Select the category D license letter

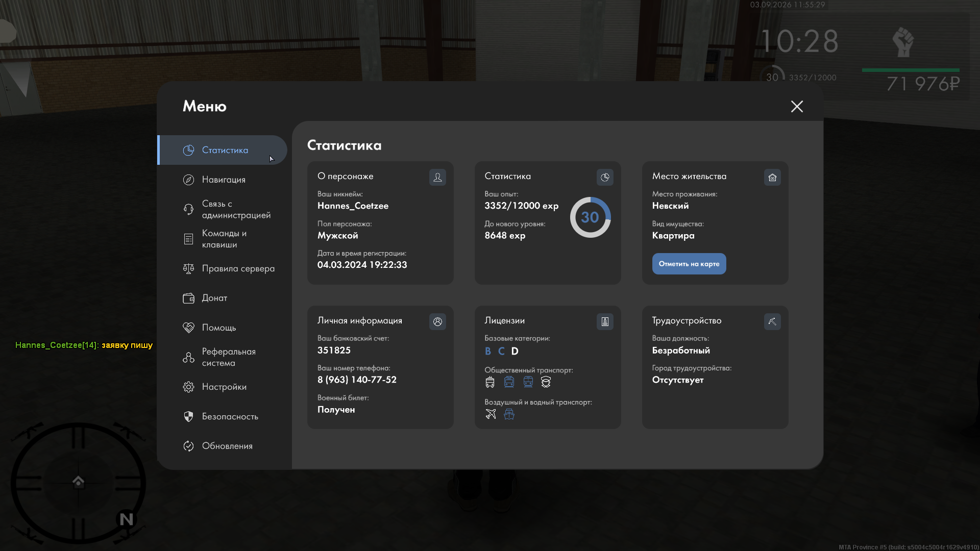(x=514, y=351)
